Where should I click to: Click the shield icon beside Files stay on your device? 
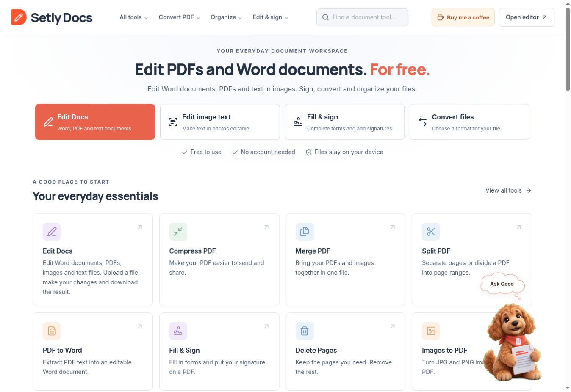pyautogui.click(x=309, y=152)
